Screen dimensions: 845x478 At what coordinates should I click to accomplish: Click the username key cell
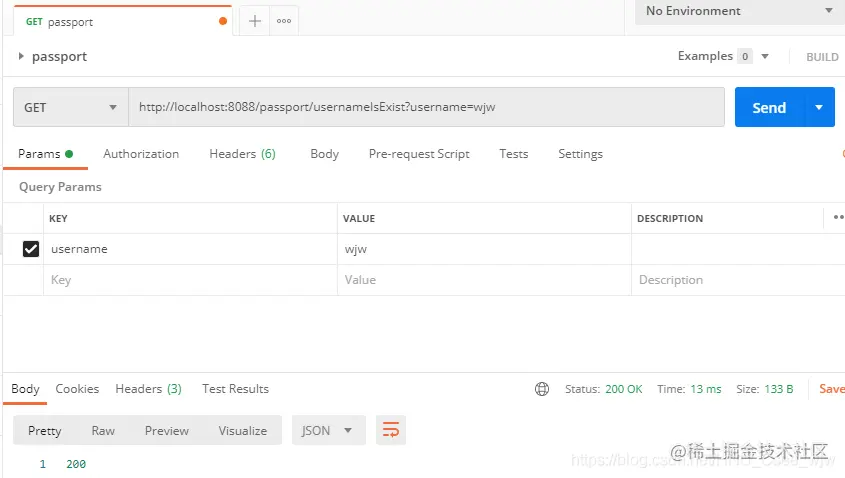click(190, 249)
